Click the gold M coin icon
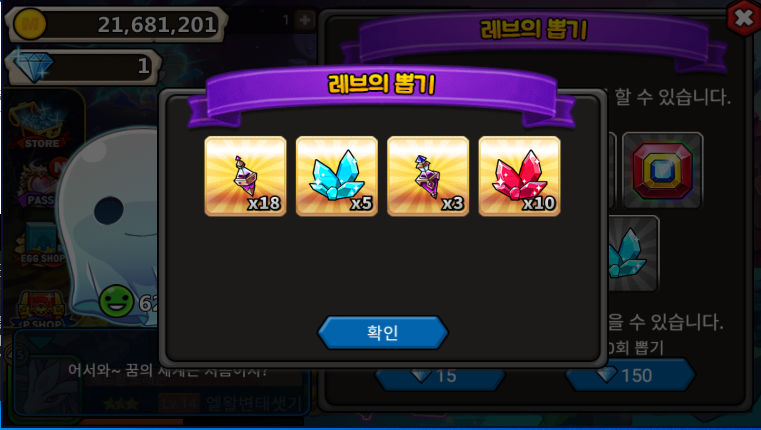The width and height of the screenshot is (761, 430). [30, 24]
